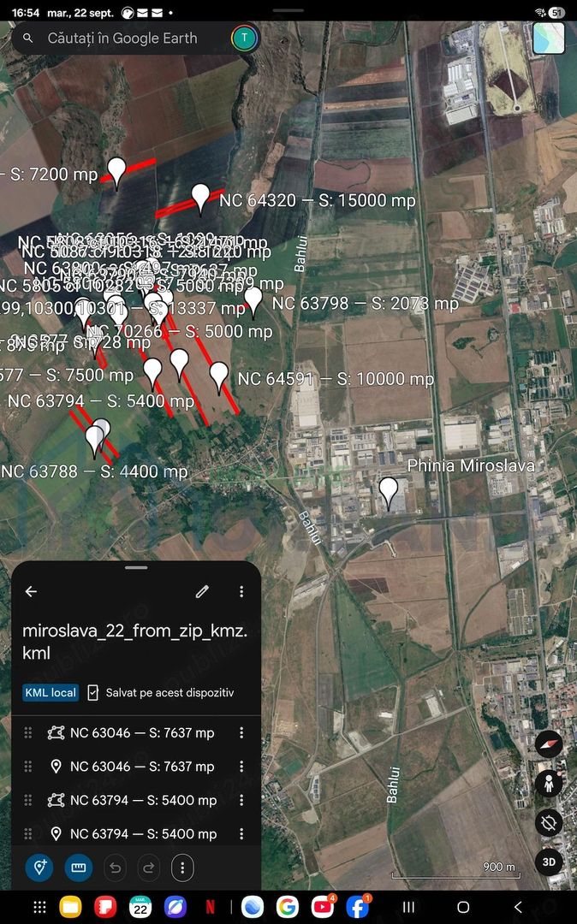Select the Measure ruler tool
This screenshot has width=577, height=924.
(79, 868)
